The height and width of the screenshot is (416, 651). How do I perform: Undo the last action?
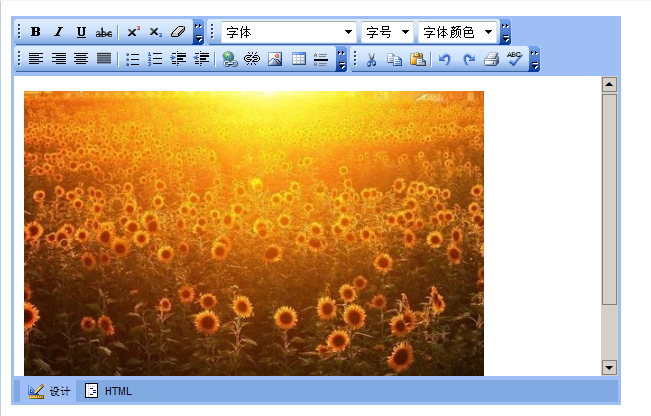pos(445,59)
